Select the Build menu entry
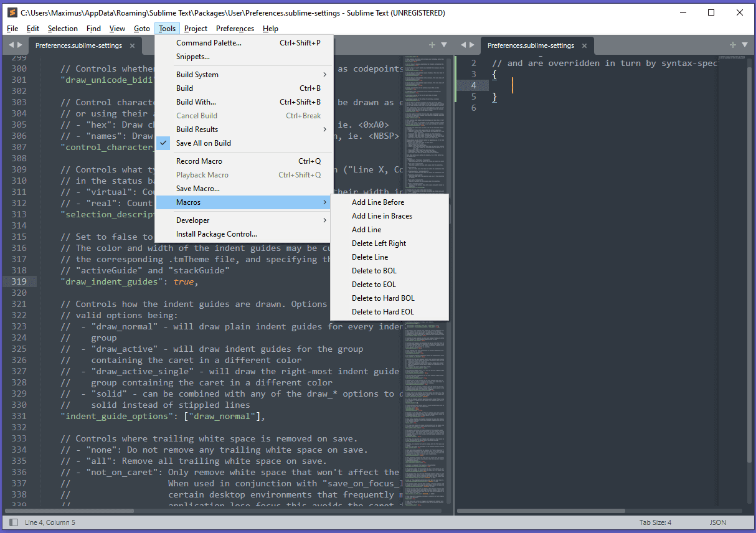Screen dimensions: 756x533 (244, 88)
